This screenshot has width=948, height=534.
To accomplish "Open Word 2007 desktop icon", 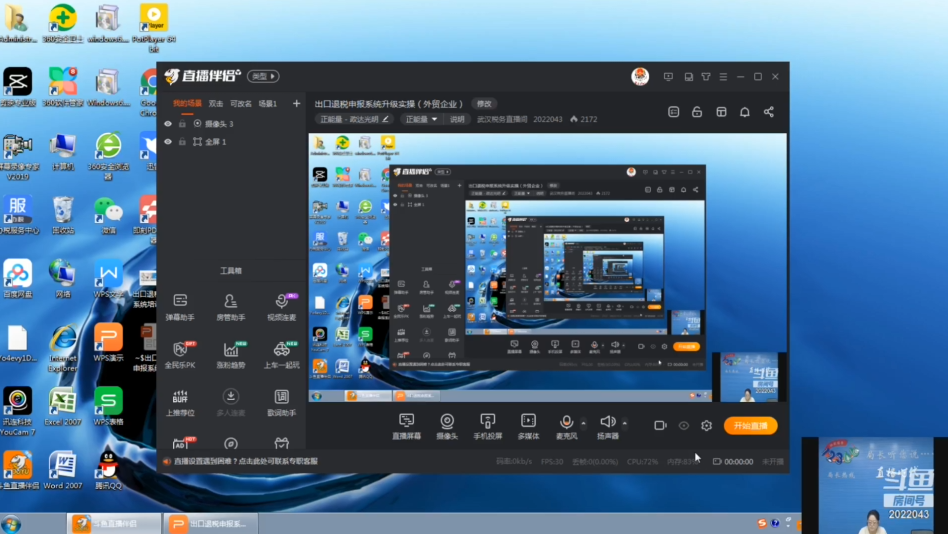I will [62, 469].
